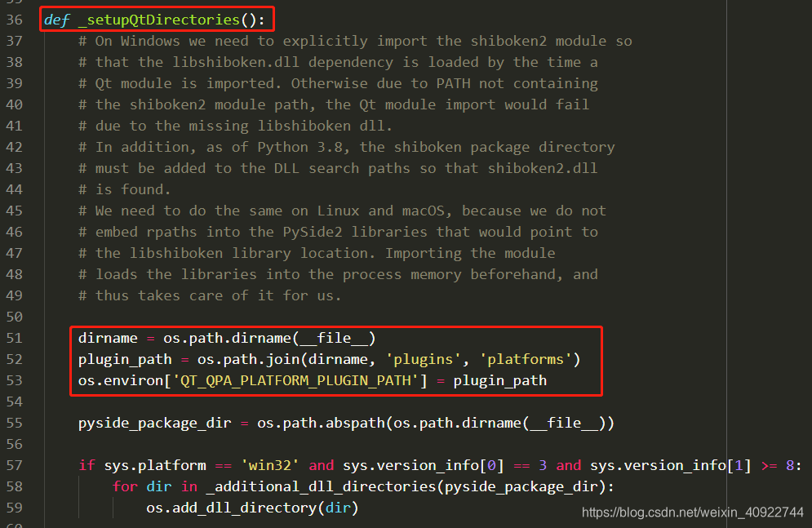Click line number 51 in the gutter
The height and width of the screenshot is (528, 812).
(x=14, y=338)
